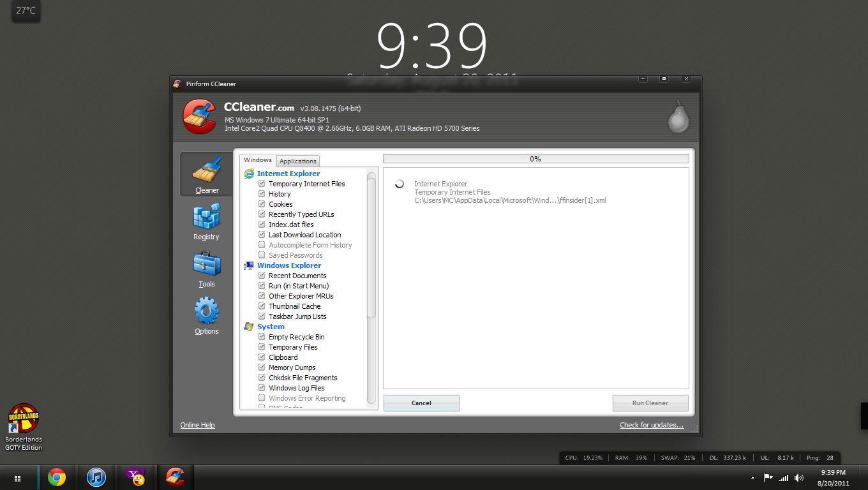Open the Registry section
This screenshot has height=490, width=868.
[x=206, y=221]
